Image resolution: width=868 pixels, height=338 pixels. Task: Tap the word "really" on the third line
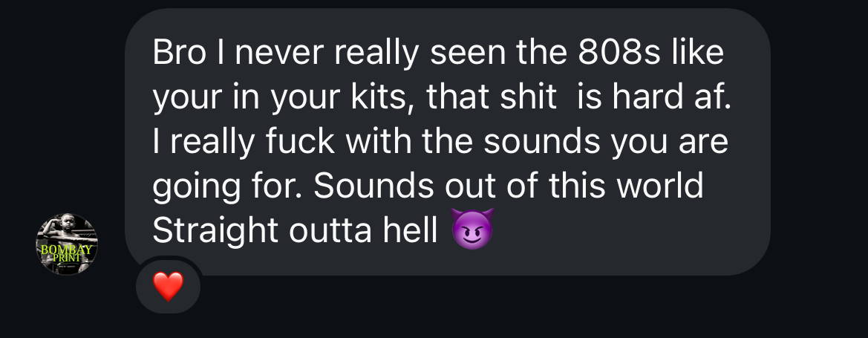[x=212, y=143]
